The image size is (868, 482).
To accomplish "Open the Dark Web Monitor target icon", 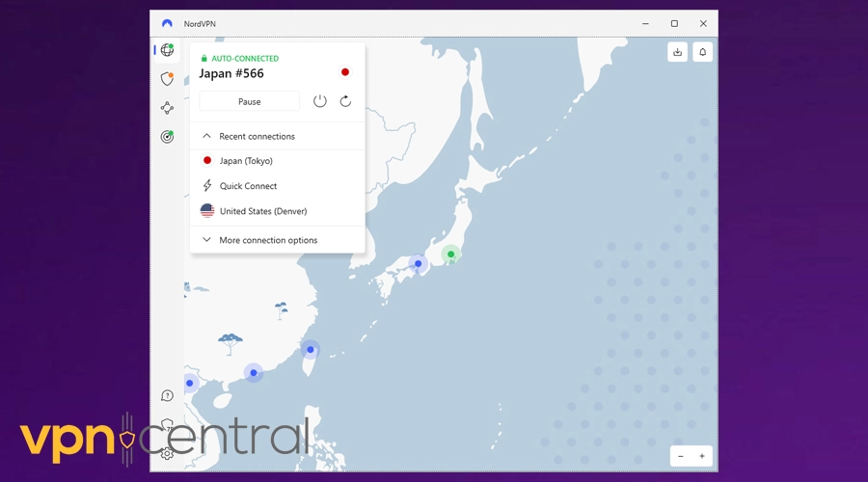I will [167, 136].
